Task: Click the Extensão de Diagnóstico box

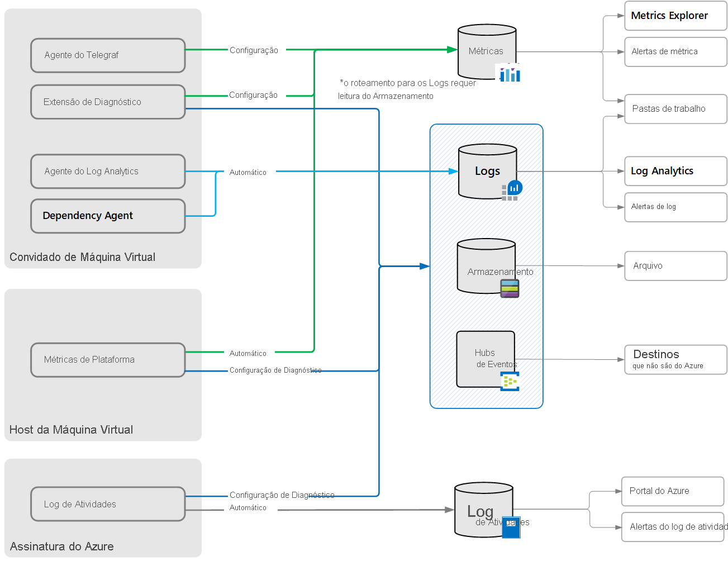Action: (108, 102)
